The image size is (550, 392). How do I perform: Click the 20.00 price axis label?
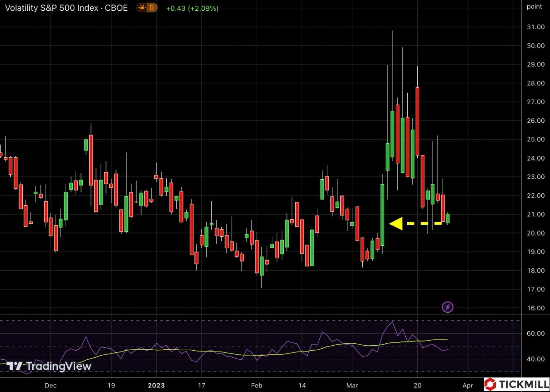pos(536,233)
